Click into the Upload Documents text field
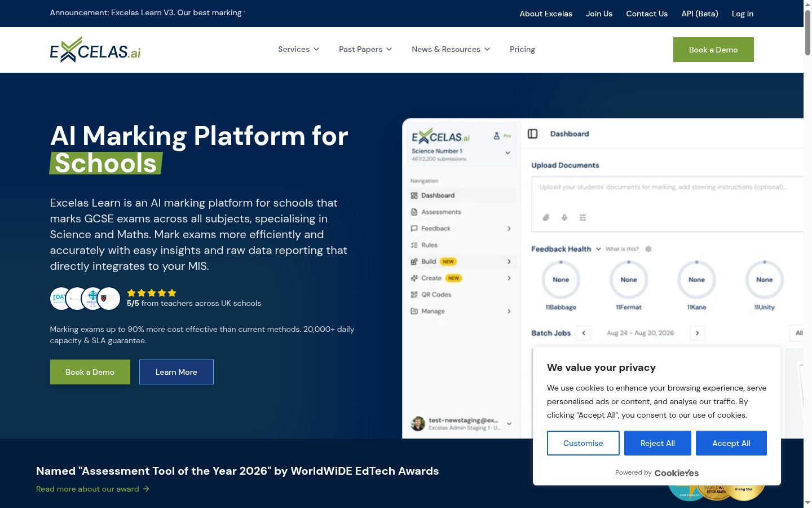 [x=667, y=204]
